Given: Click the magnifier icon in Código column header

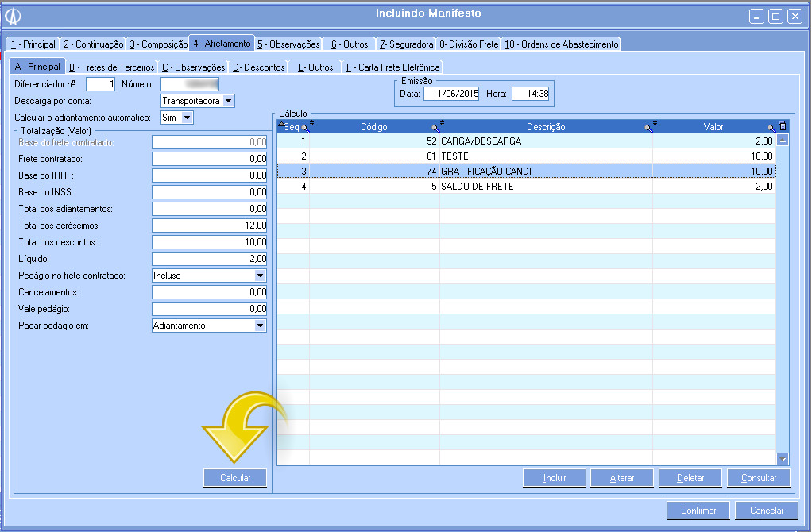Looking at the screenshot, I should pos(435,127).
